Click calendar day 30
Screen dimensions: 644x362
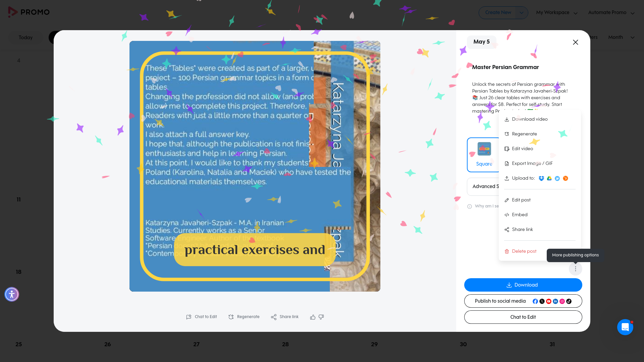click(x=463, y=345)
